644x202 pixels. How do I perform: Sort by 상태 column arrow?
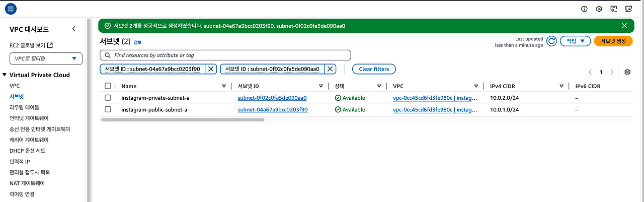pyautogui.click(x=379, y=86)
